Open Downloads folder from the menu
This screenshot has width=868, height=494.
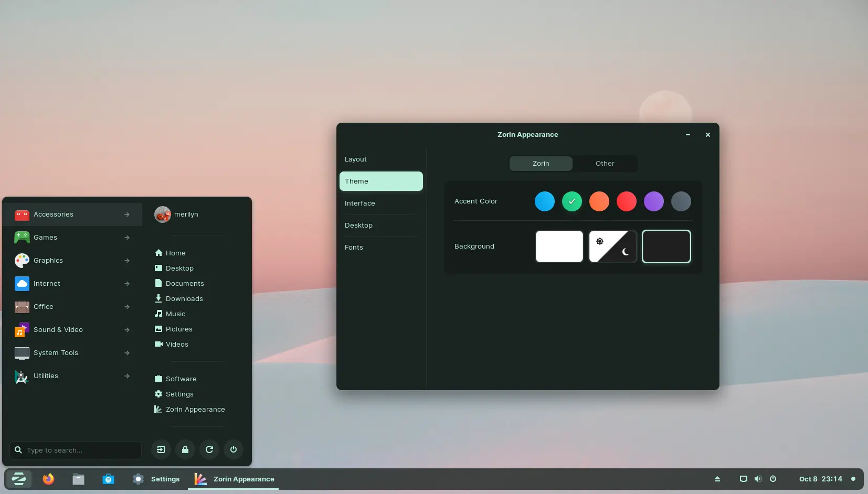tap(184, 299)
